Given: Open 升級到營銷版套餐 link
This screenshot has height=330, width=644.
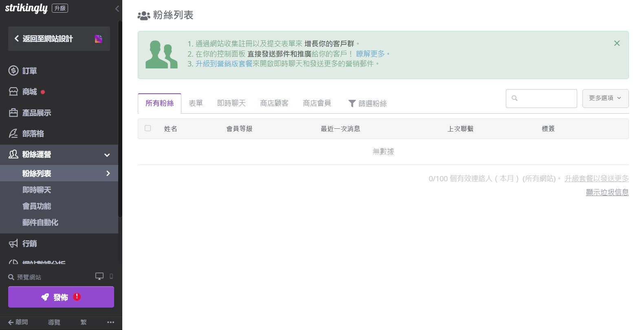Looking at the screenshot, I should click(x=224, y=64).
